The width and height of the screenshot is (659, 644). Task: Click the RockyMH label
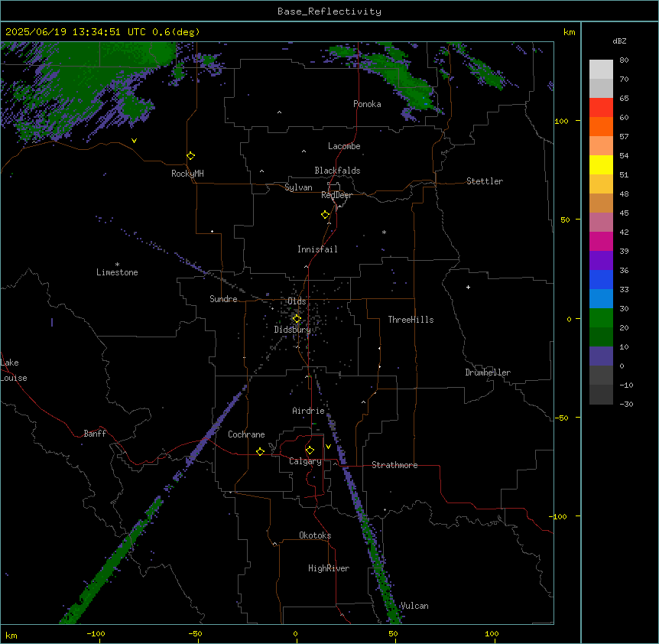[187, 174]
